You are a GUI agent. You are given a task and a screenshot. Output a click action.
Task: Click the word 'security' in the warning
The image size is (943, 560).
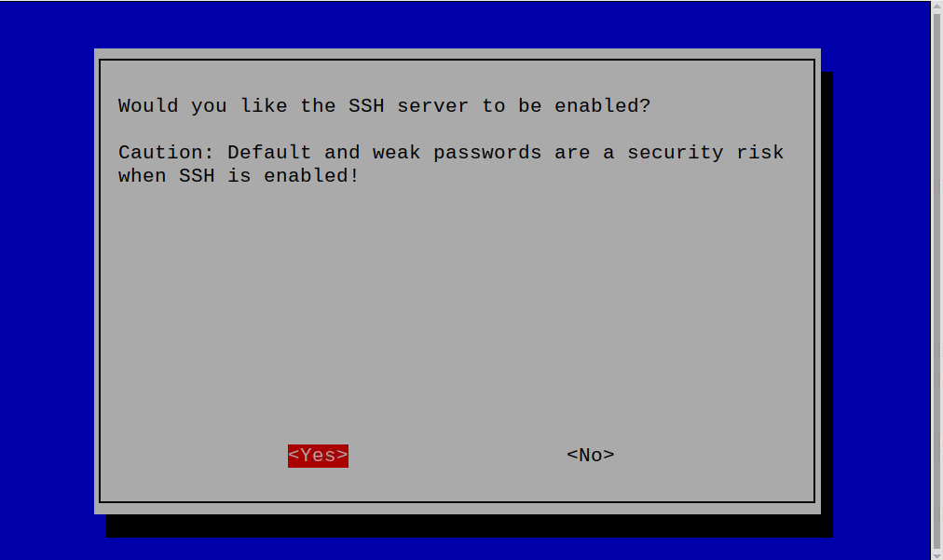pos(676,153)
